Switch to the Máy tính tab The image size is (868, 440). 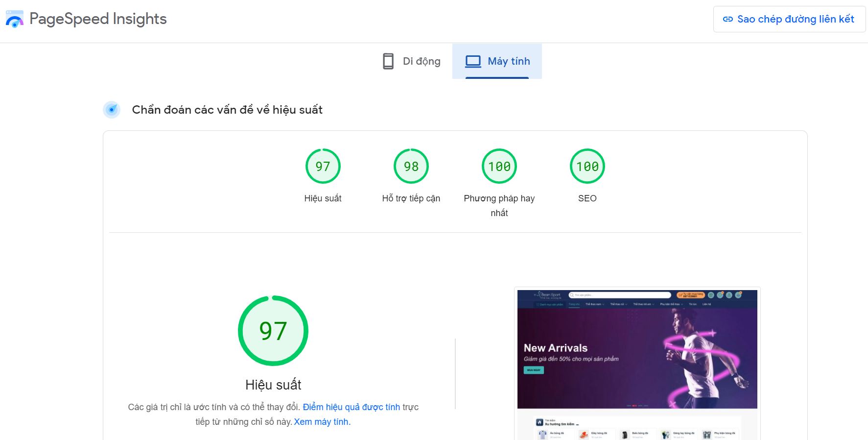pyautogui.click(x=497, y=61)
